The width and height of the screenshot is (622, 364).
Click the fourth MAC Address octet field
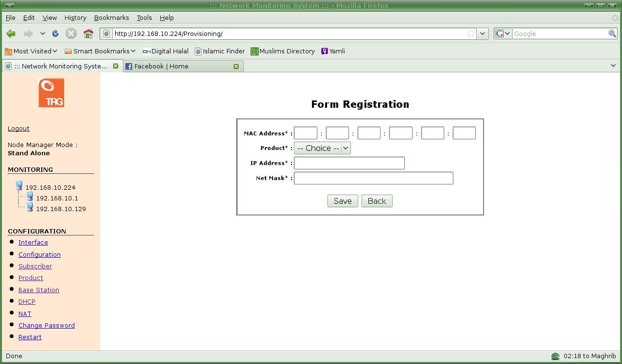401,133
